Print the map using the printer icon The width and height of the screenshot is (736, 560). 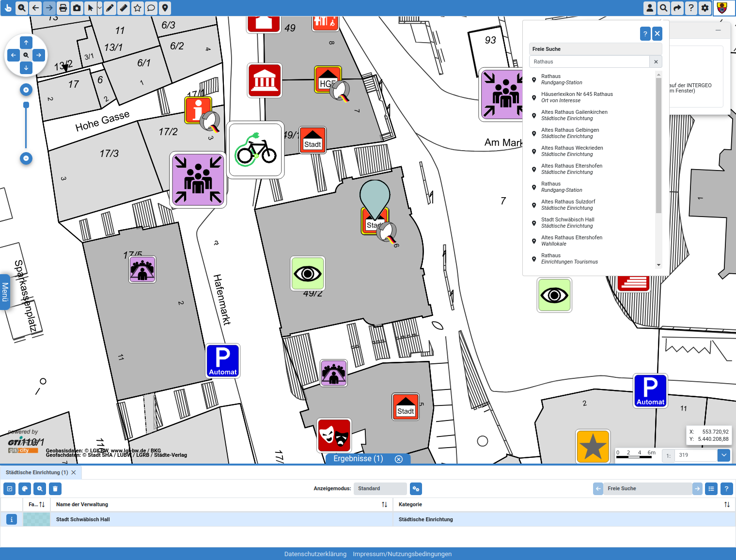pos(63,8)
